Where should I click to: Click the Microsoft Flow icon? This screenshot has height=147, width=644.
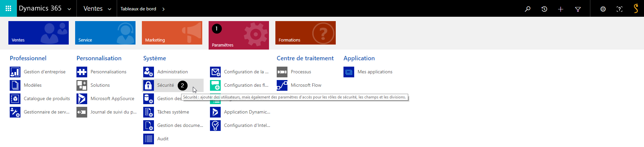click(282, 85)
